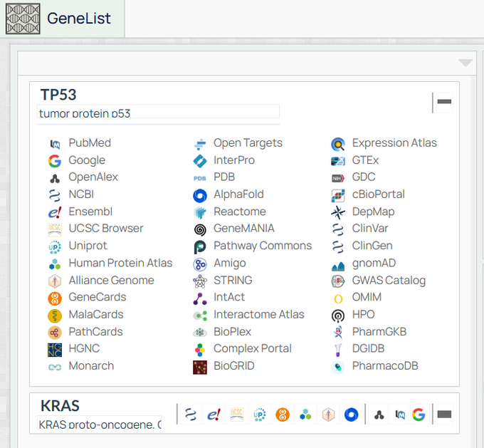
Task: Open the GeneMANIA spiral icon
Action: 200,229
